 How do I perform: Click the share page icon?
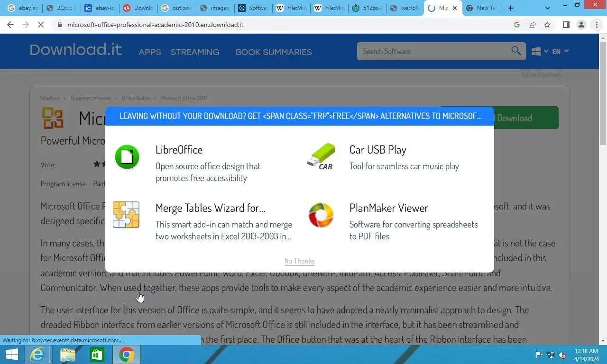click(532, 25)
